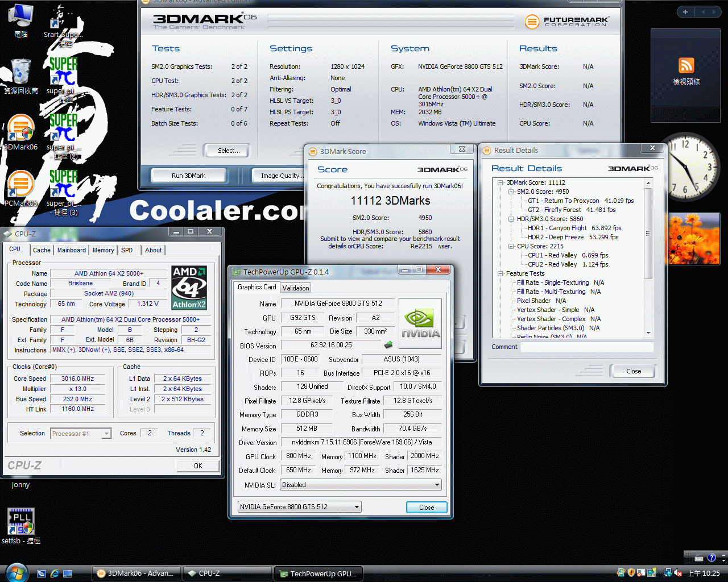Click the keyboard icon on the language bar

pos(699,558)
